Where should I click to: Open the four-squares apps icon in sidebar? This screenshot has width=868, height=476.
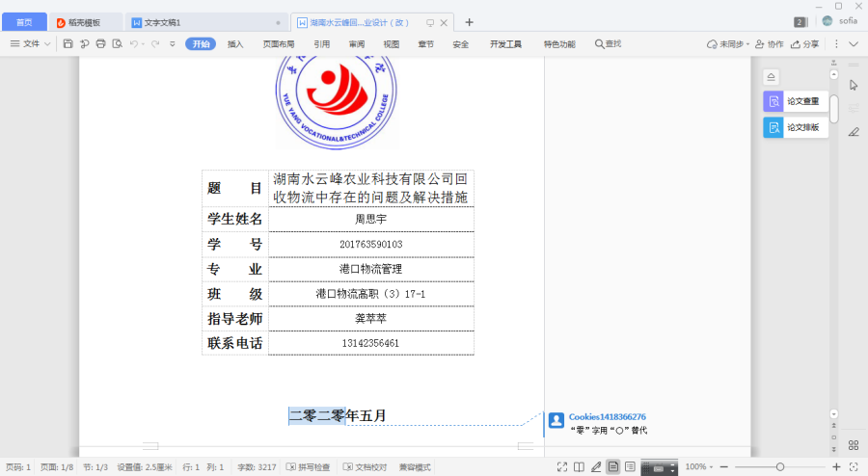pos(854,445)
